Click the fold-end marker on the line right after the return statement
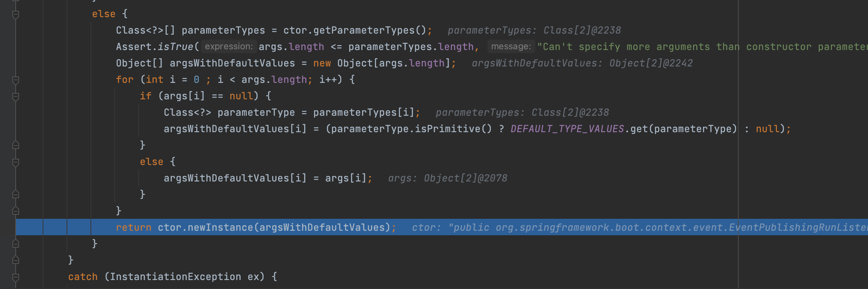868x289 pixels. pos(16,243)
